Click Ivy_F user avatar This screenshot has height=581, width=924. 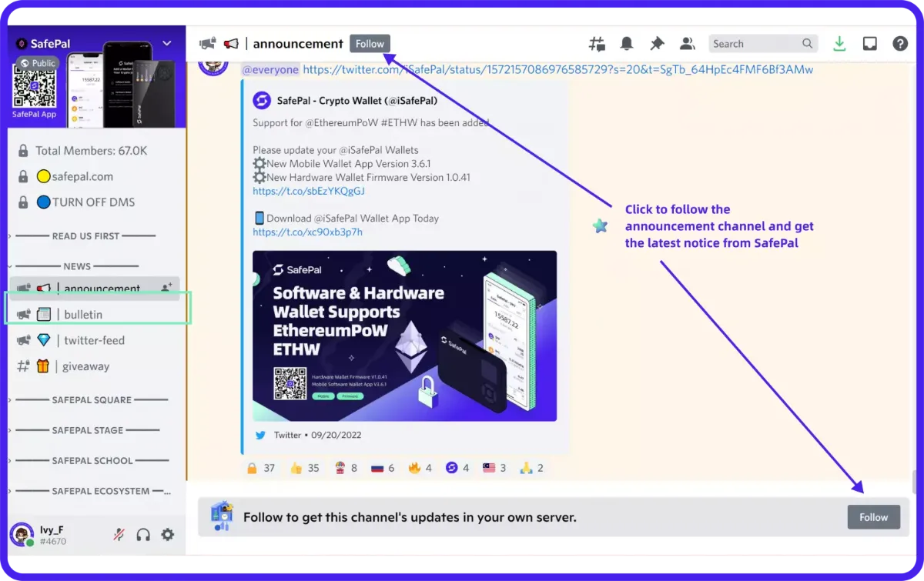point(22,535)
